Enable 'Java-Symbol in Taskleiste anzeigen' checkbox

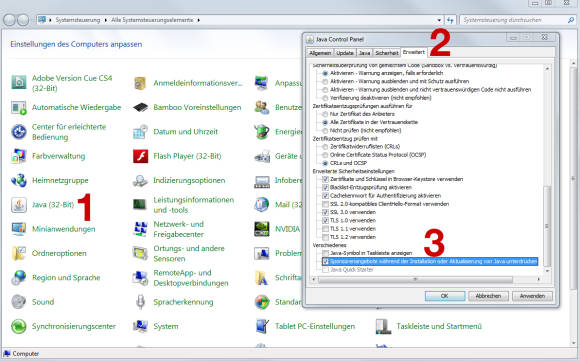pos(325,253)
